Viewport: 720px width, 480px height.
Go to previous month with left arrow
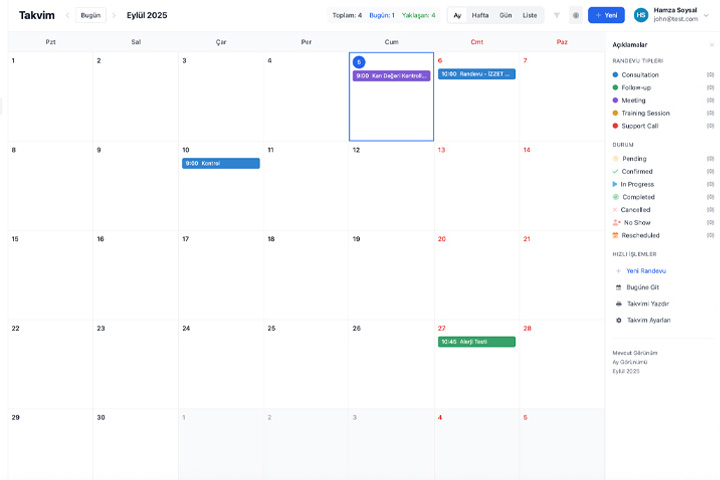(x=68, y=15)
